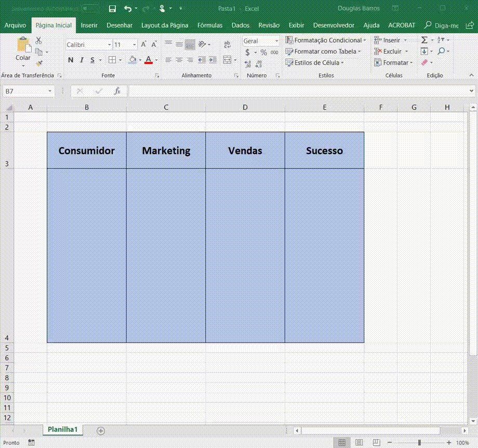Increase the cell indent
Image resolution: width=478 pixels, height=448 pixels.
click(213, 60)
